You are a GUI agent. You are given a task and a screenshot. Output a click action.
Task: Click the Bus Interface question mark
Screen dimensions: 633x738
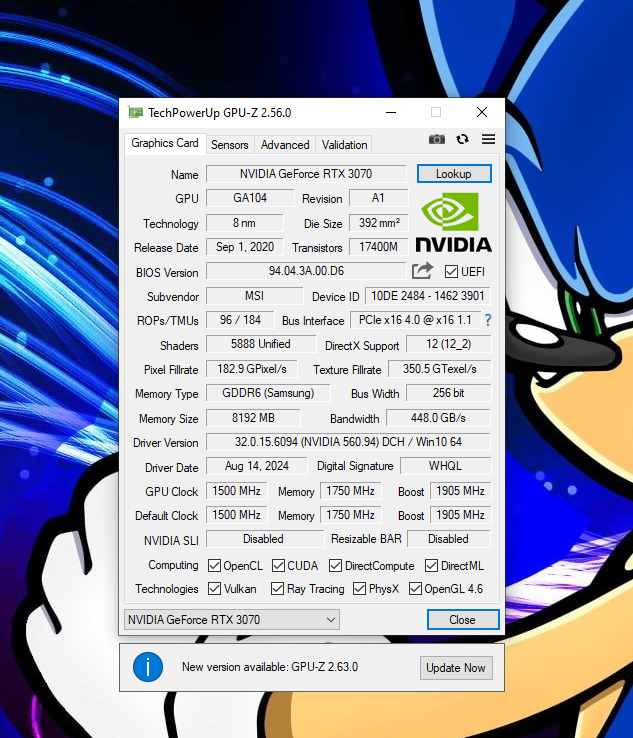click(488, 321)
